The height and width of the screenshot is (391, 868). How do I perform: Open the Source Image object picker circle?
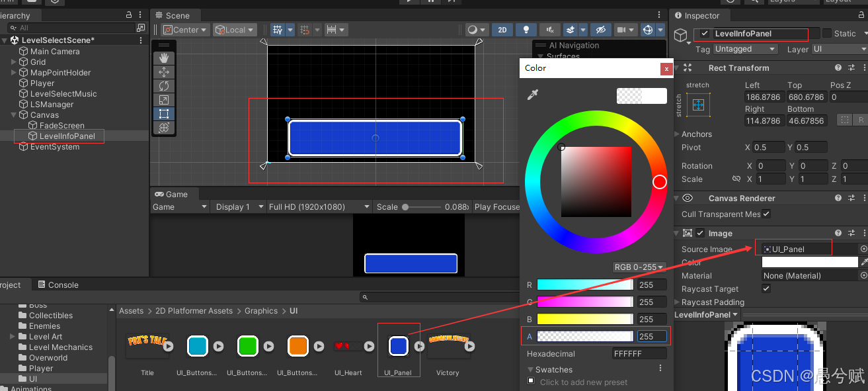pyautogui.click(x=863, y=249)
